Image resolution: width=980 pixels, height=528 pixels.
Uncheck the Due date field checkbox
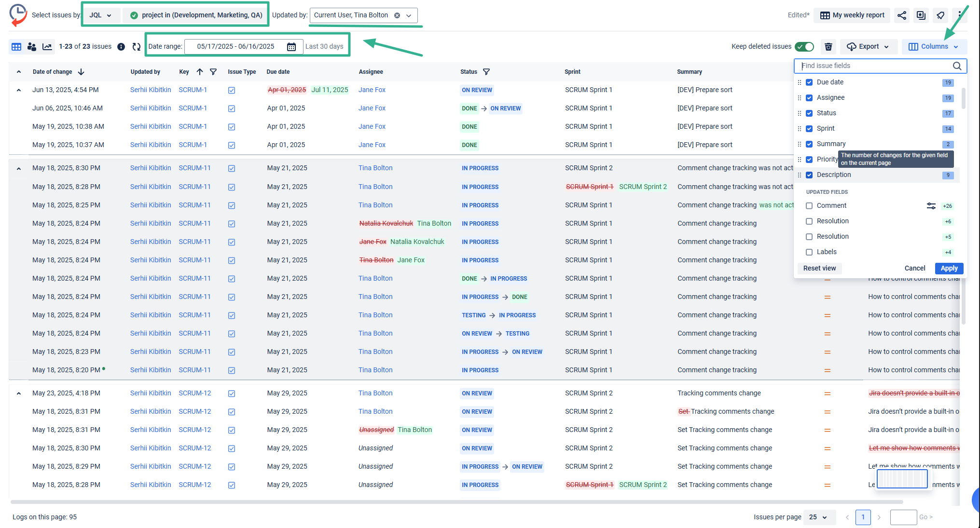click(809, 82)
